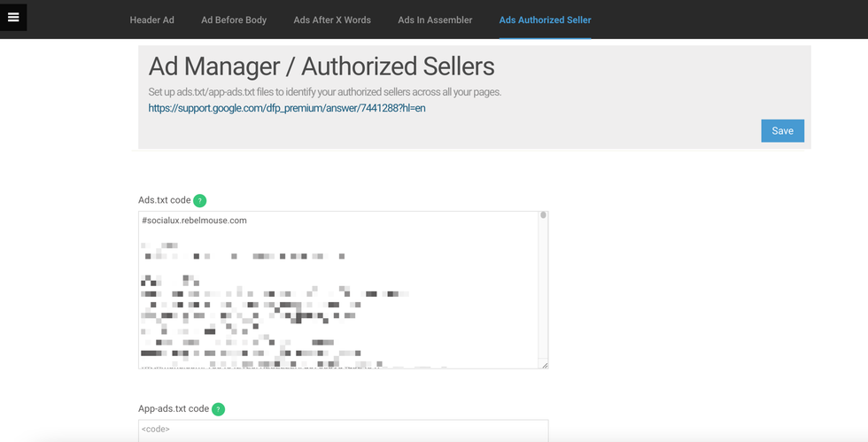
Task: Open the support.google.com help link
Action: point(287,108)
